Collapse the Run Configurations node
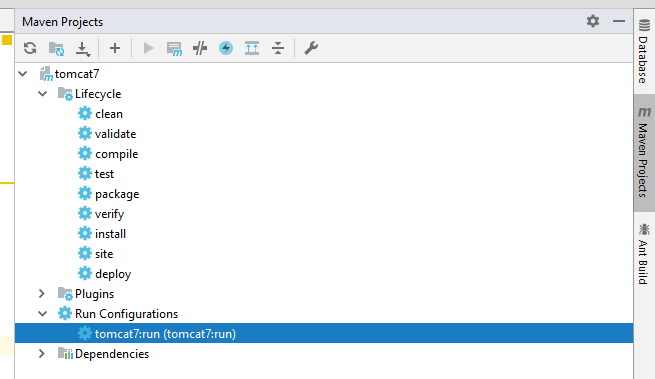Screen dimensions: 655x379 43,314
